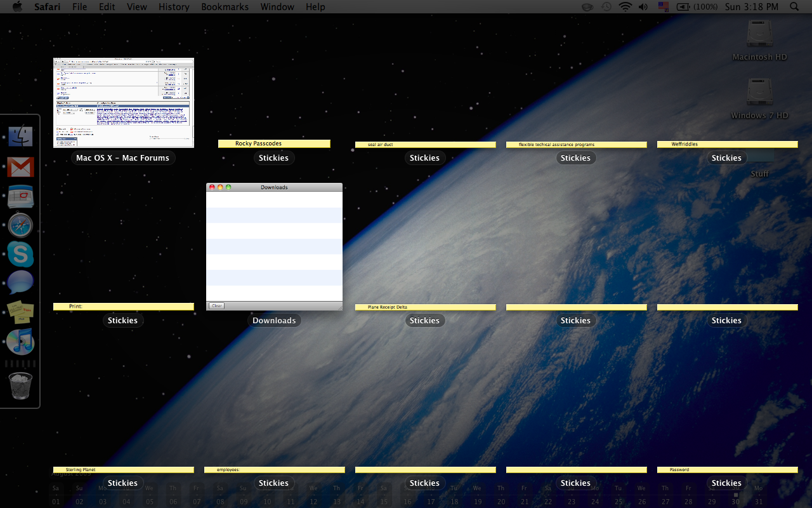Click the (100%) battery percentage text

coord(705,7)
